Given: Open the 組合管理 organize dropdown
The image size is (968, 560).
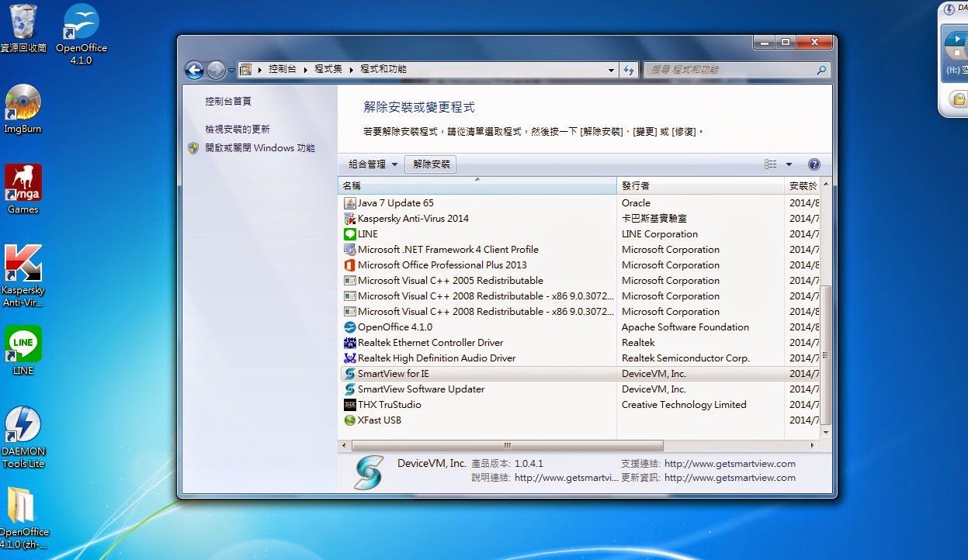Looking at the screenshot, I should point(373,164).
